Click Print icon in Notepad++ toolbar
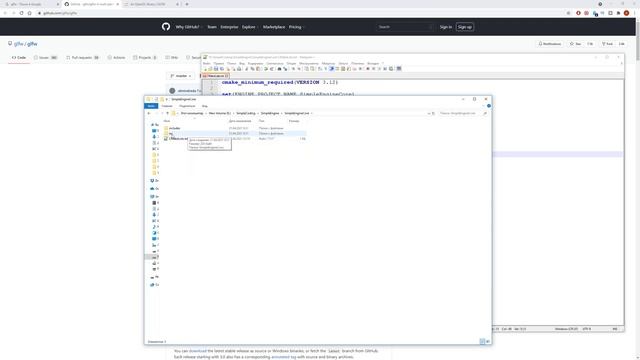 [x=239, y=69]
